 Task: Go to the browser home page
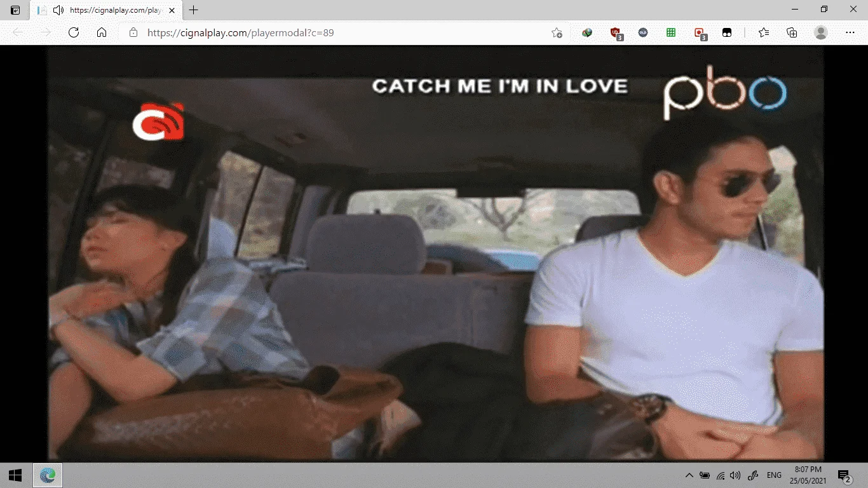[102, 32]
